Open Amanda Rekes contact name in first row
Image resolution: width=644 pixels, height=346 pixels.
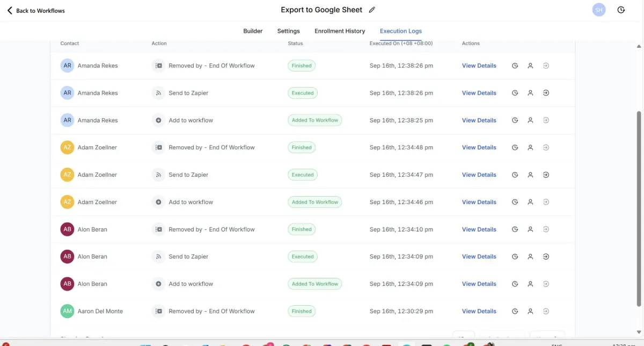coord(98,66)
